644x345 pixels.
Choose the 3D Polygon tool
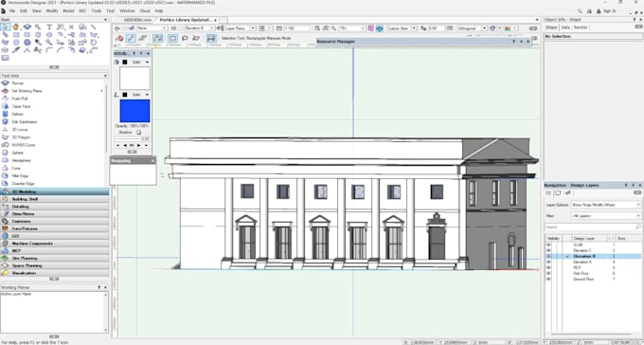tap(21, 137)
